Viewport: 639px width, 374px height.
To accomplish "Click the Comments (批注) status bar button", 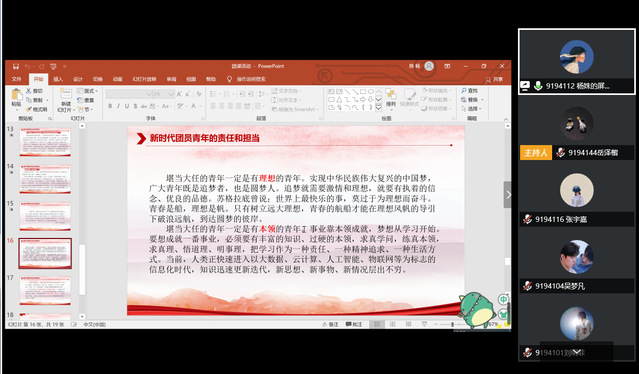I will pos(354,324).
